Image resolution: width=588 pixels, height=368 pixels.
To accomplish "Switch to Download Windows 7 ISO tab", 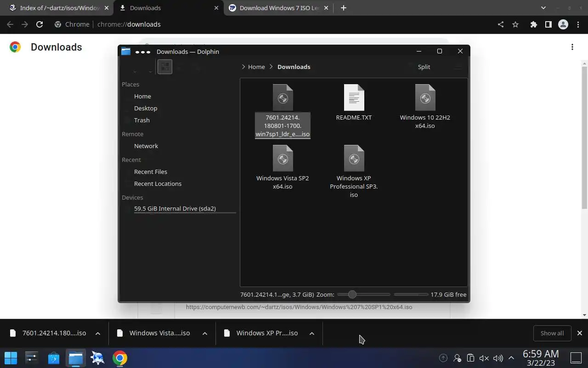I will (x=279, y=8).
